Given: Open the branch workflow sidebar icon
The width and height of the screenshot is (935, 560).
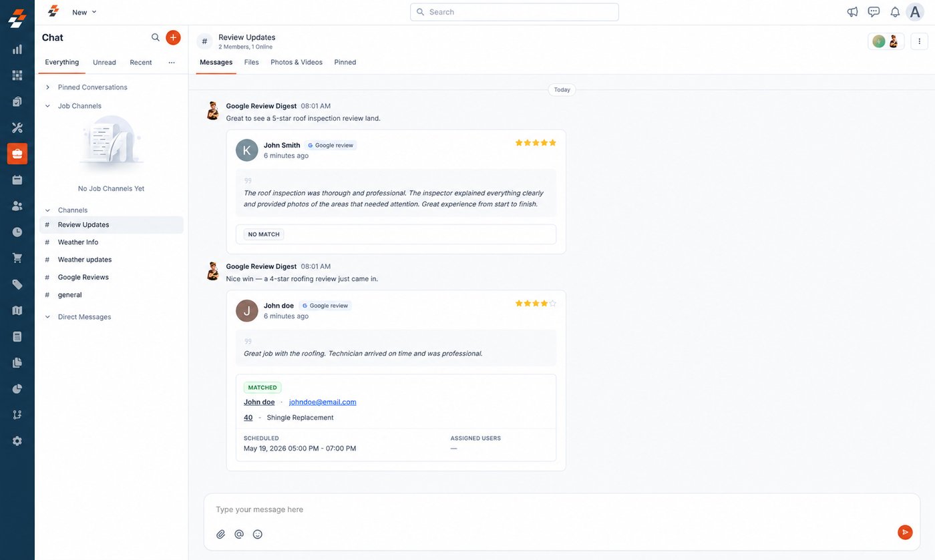Looking at the screenshot, I should (17, 414).
